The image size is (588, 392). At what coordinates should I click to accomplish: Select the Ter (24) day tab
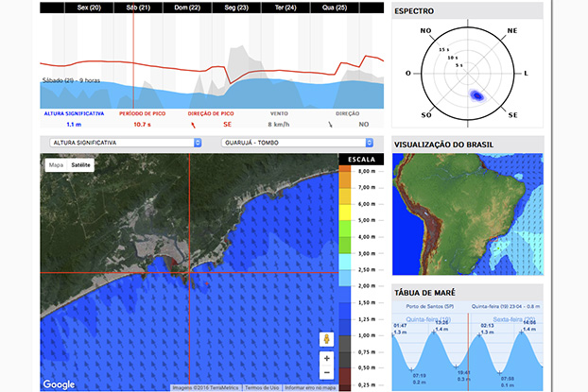285,8
